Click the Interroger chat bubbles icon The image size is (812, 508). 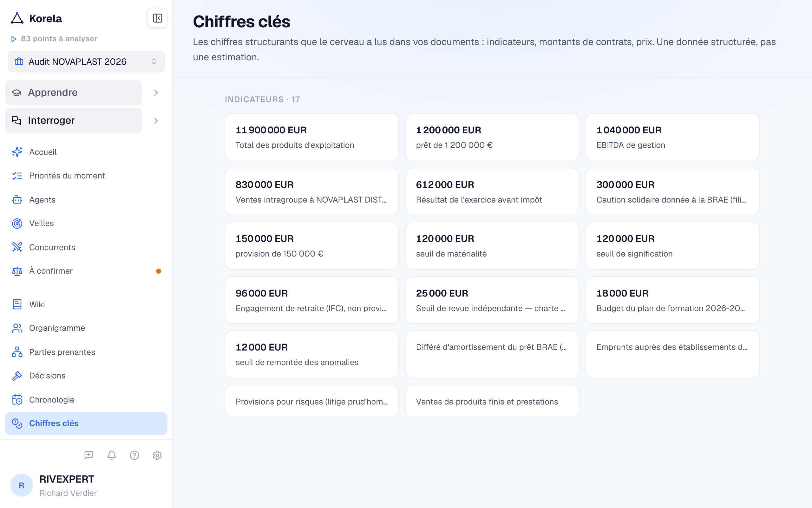coord(16,120)
